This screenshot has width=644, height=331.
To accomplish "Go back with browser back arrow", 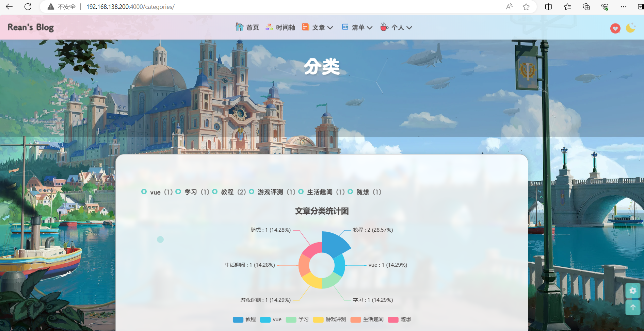I will [9, 6].
